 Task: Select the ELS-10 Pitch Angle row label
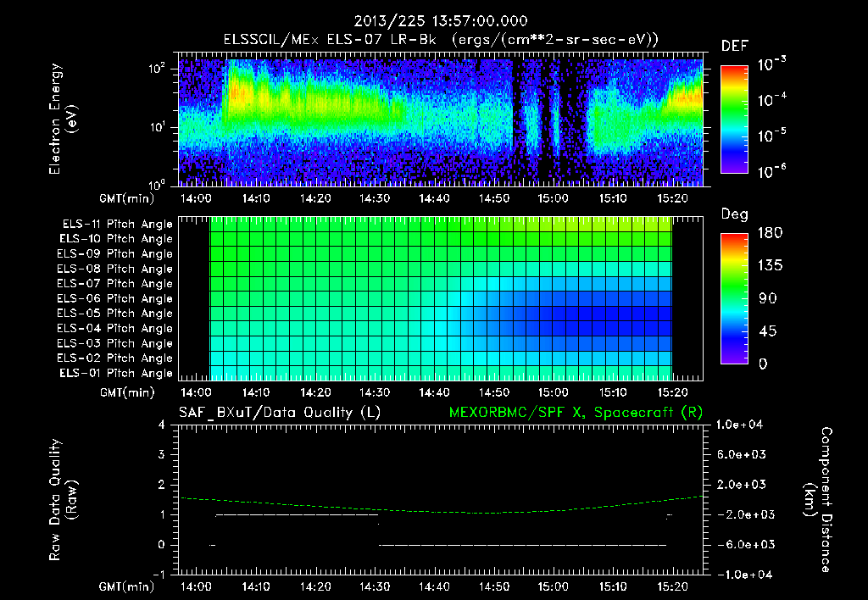(x=116, y=239)
